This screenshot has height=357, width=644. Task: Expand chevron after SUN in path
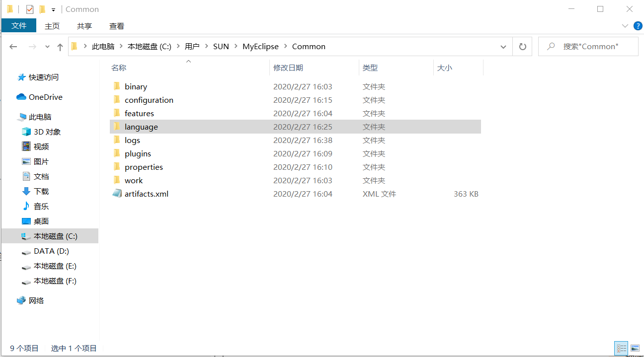coord(236,46)
